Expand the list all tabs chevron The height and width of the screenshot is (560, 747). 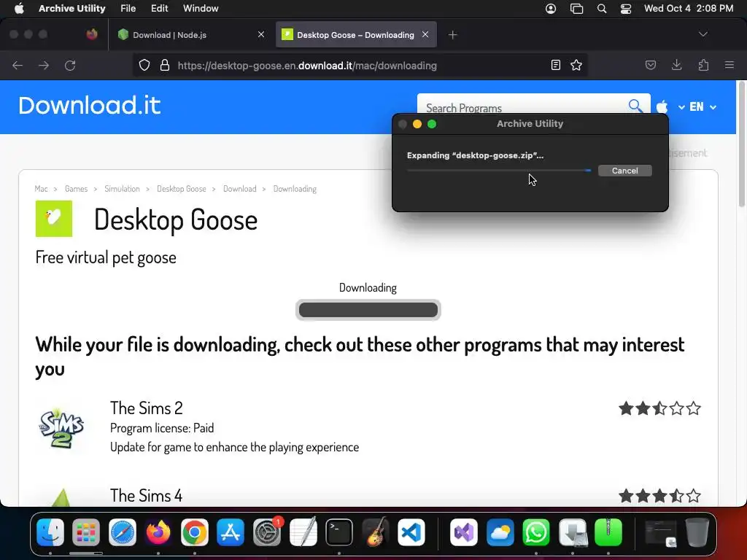pyautogui.click(x=703, y=34)
